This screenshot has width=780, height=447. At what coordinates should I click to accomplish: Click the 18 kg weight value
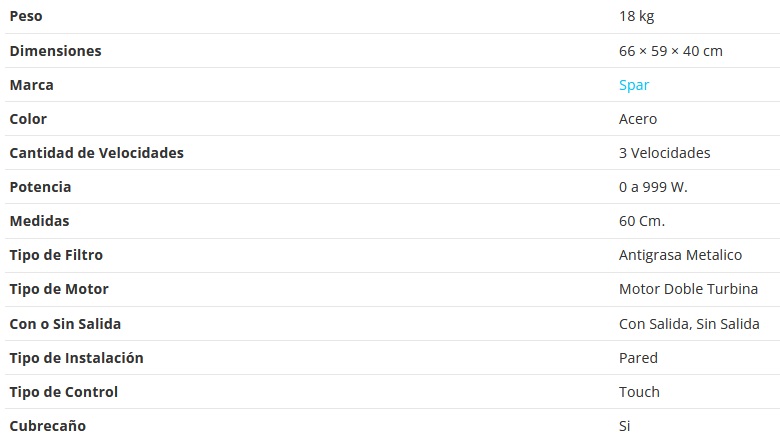tap(636, 17)
